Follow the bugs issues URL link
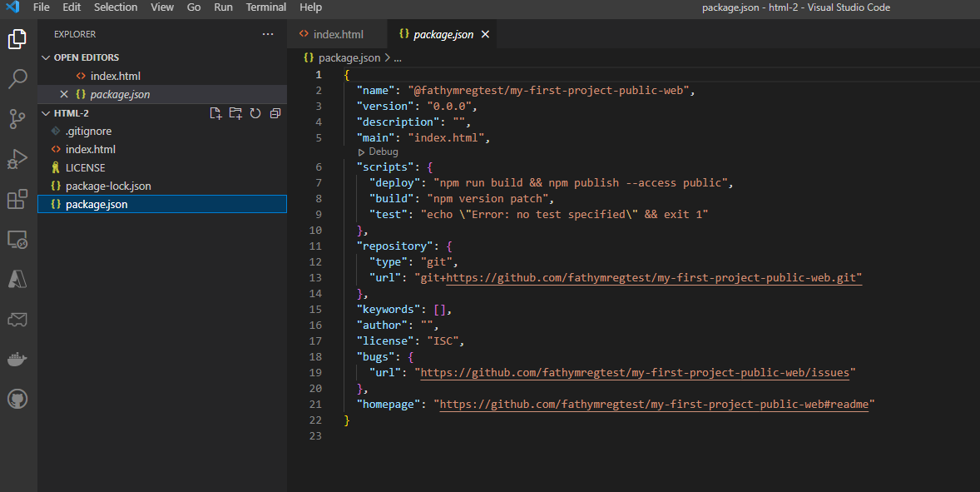The image size is (980, 492). pos(635,373)
